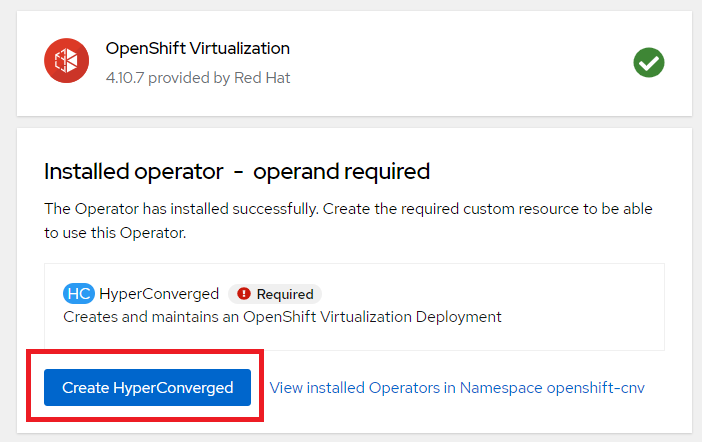Click the HyperConverged resource name
This screenshot has width=702, height=442.
(159, 294)
